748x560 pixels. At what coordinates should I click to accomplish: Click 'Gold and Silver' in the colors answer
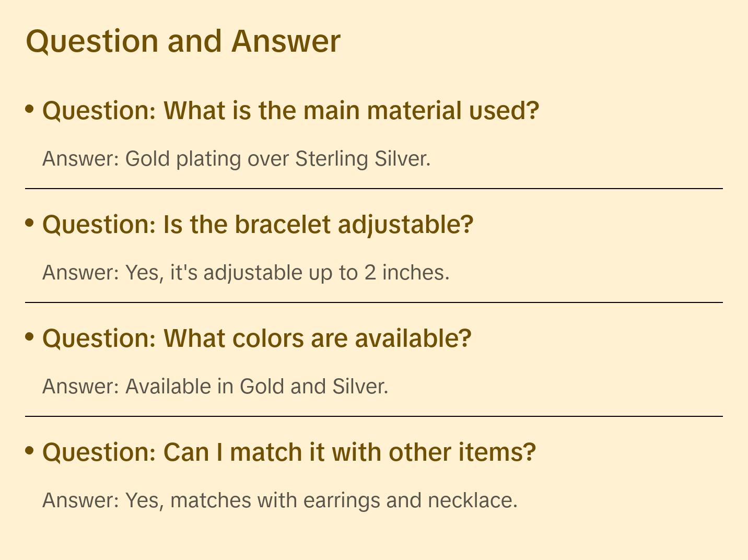[313, 387]
